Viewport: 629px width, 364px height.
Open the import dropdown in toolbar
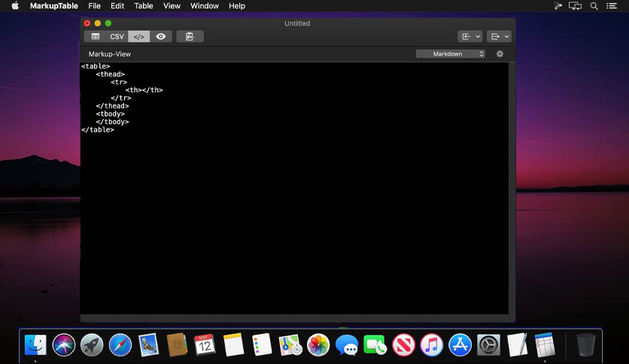click(x=469, y=37)
